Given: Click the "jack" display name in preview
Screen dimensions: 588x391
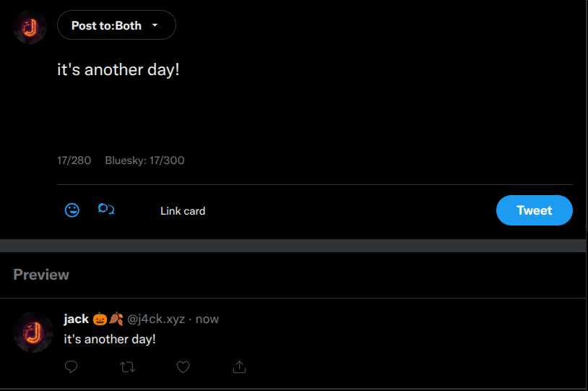Looking at the screenshot, I should pos(76,319).
